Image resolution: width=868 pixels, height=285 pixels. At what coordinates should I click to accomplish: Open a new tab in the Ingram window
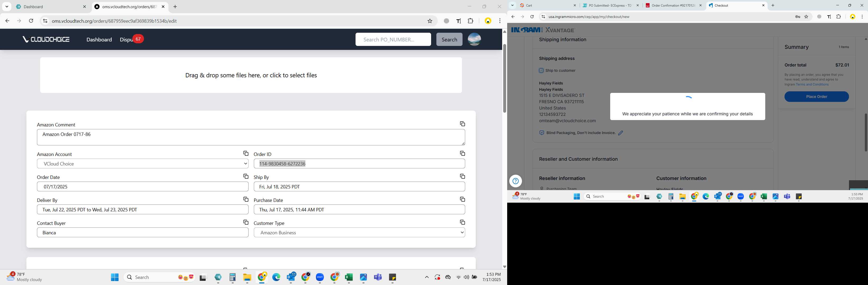[x=773, y=5]
